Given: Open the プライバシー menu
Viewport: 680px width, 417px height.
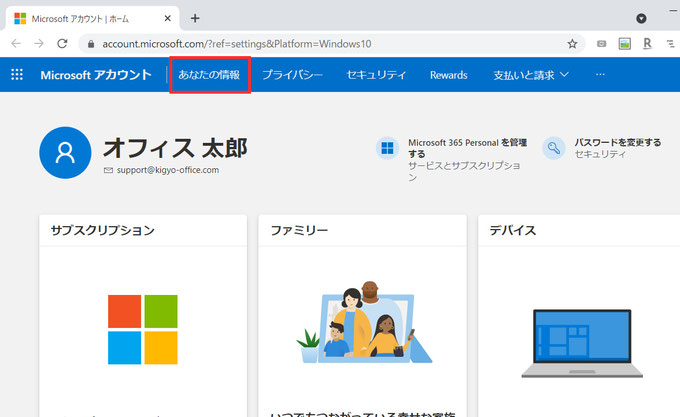Looking at the screenshot, I should coord(292,75).
